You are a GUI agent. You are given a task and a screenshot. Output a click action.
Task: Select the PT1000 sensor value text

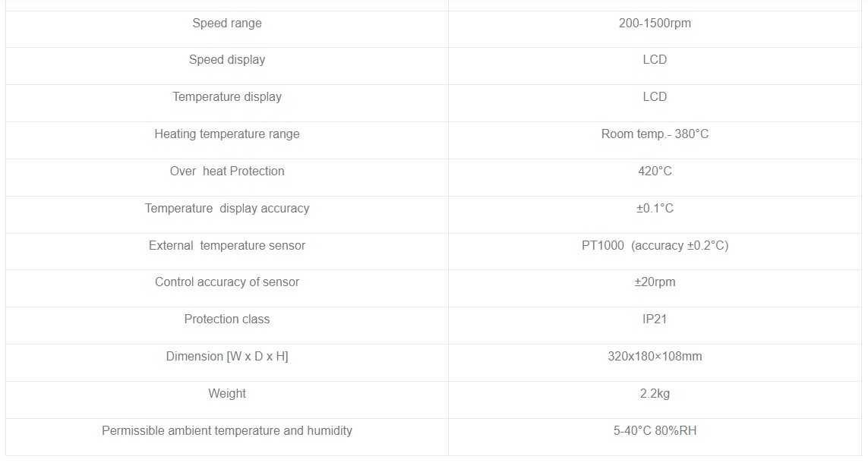(655, 246)
